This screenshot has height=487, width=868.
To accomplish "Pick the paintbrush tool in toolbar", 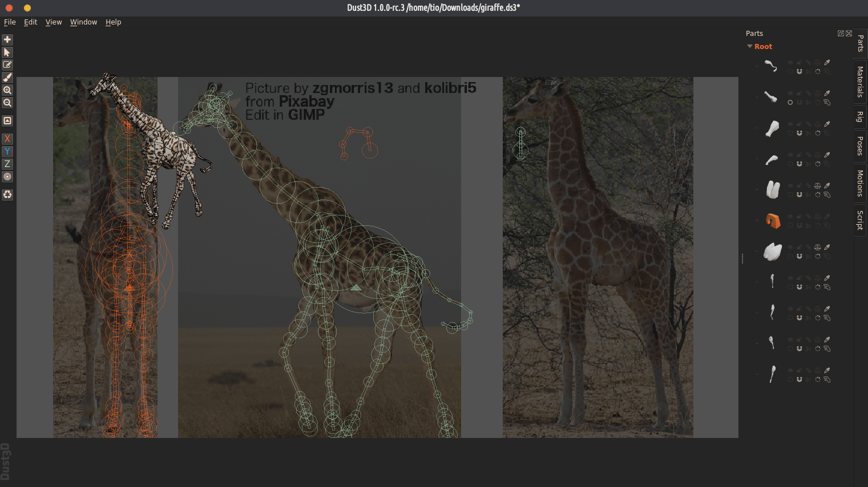I will click(x=7, y=77).
